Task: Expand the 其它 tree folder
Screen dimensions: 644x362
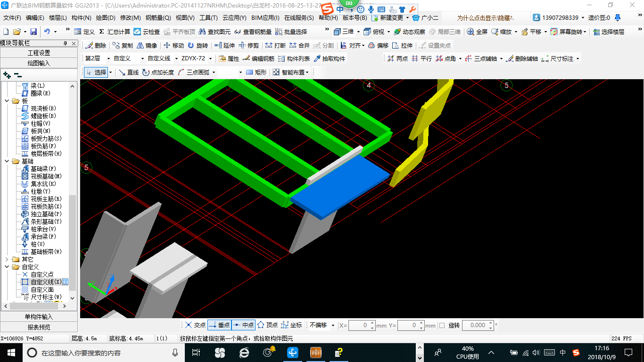Action: (7, 259)
